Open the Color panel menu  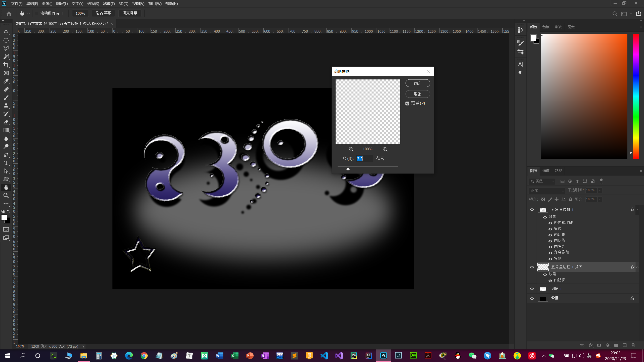click(x=641, y=27)
